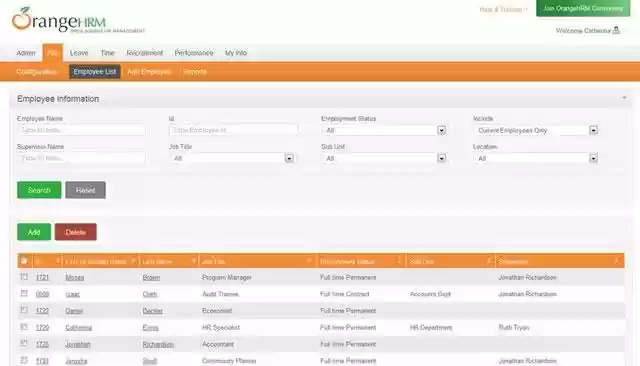Click the Full-time Contract cell
Viewport: 640px width, 366px height.
click(344, 294)
